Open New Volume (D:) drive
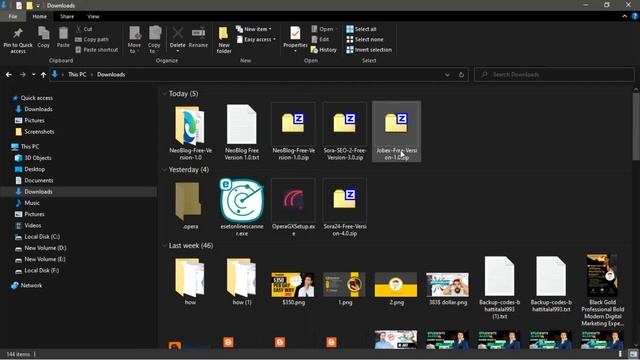This screenshot has height=360, width=640. (x=45, y=248)
